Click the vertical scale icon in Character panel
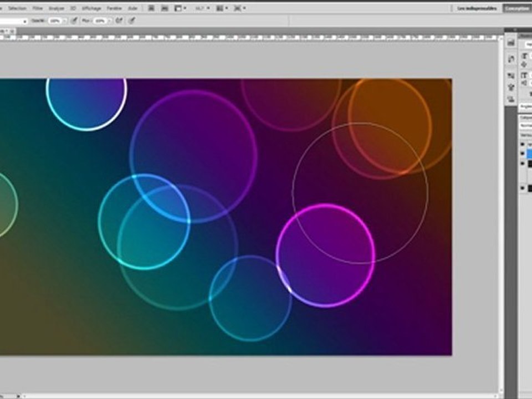 [525, 75]
